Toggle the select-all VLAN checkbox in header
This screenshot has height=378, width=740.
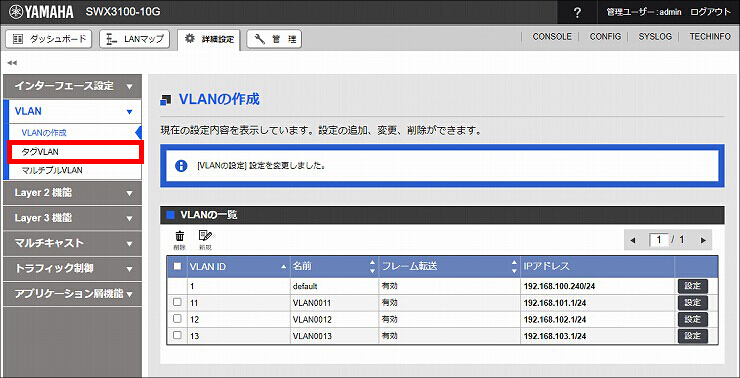[x=177, y=266]
